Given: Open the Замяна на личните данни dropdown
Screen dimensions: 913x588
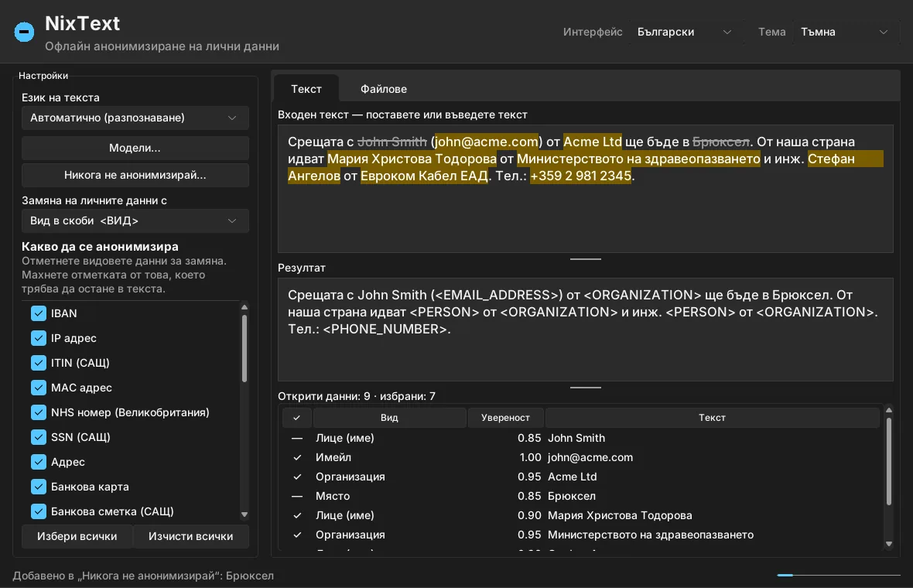Looking at the screenshot, I should click(x=135, y=220).
